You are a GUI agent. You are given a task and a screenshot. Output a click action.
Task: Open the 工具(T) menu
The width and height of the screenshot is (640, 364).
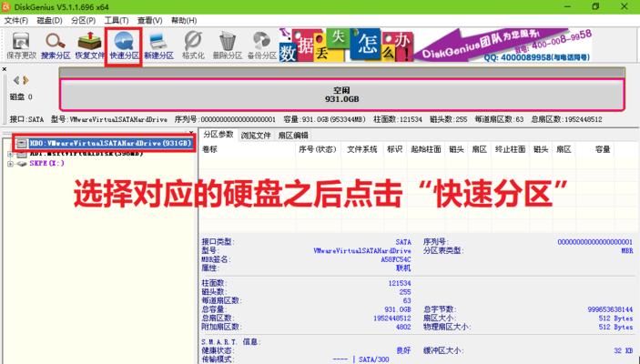click(117, 20)
